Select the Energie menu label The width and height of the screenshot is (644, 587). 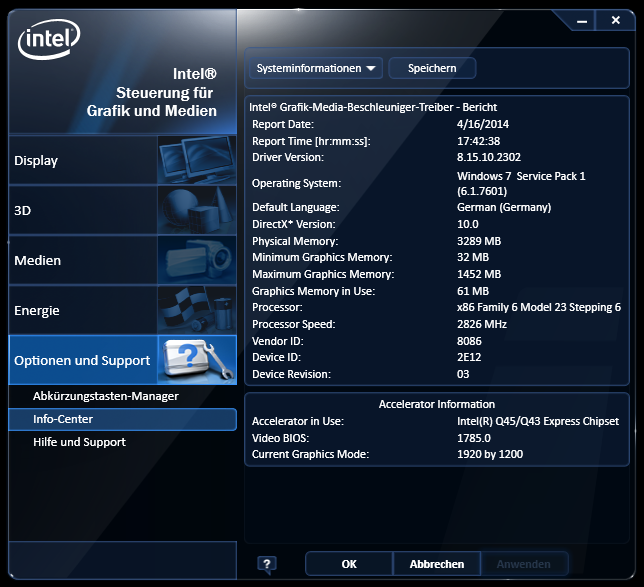[37, 311]
